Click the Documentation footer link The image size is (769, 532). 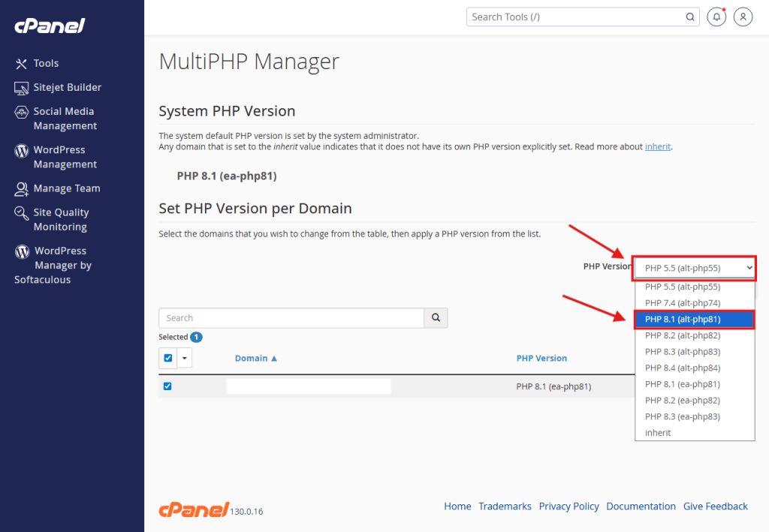(641, 506)
